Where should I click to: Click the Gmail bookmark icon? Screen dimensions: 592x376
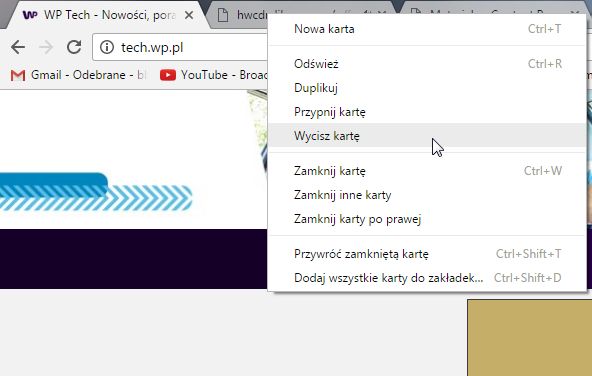[x=18, y=75]
